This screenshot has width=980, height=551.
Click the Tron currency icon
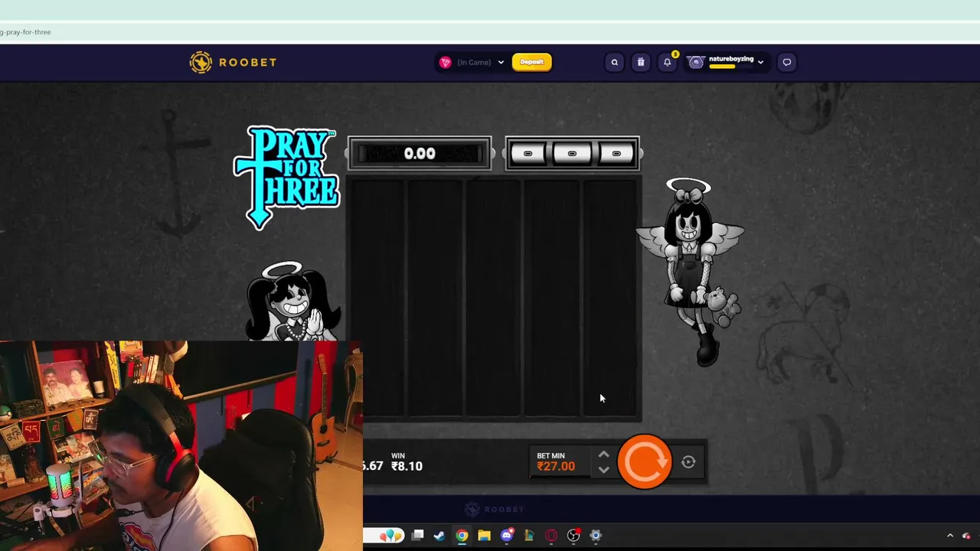tap(445, 63)
